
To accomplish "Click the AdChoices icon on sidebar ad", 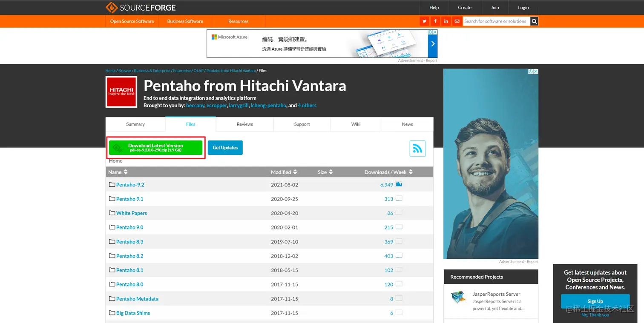I will (x=531, y=71).
